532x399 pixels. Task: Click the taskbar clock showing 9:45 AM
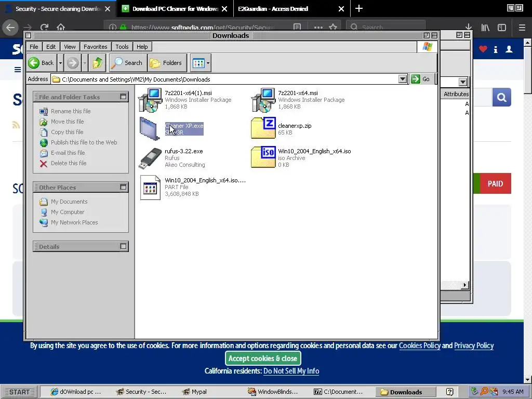pyautogui.click(x=513, y=392)
